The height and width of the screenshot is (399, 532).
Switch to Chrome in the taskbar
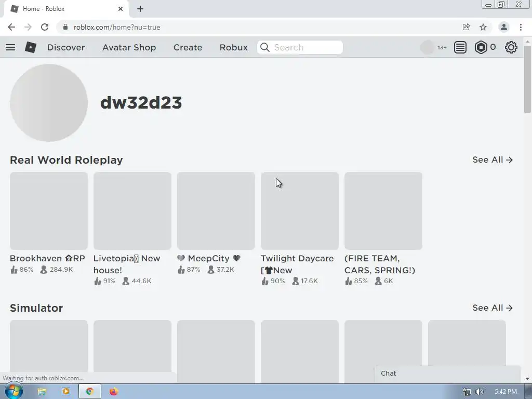click(90, 392)
